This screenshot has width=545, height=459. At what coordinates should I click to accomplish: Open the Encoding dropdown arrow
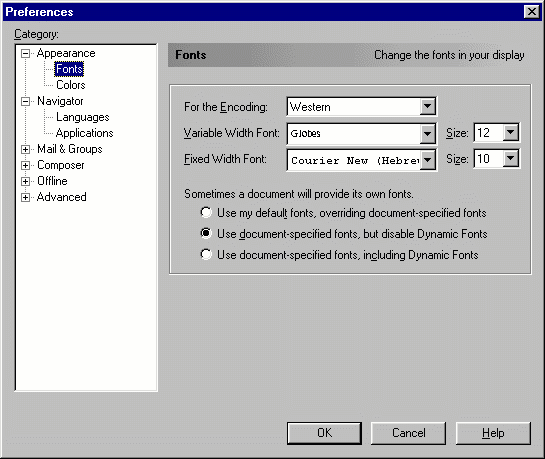[428, 106]
